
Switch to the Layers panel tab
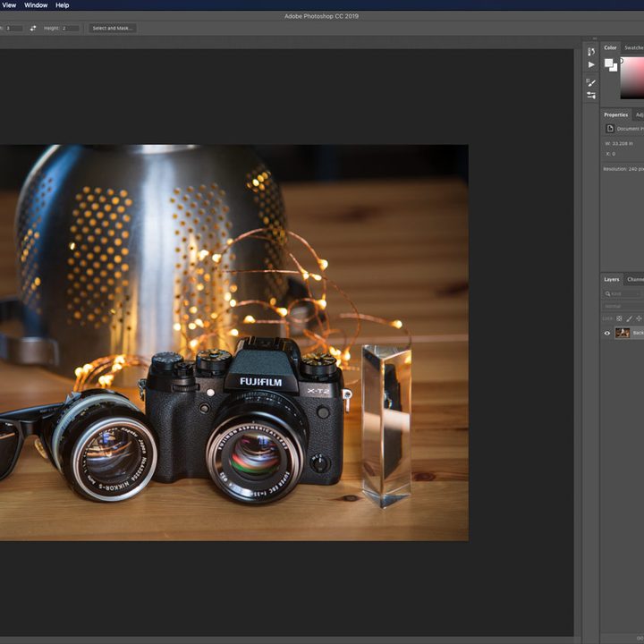click(x=611, y=279)
